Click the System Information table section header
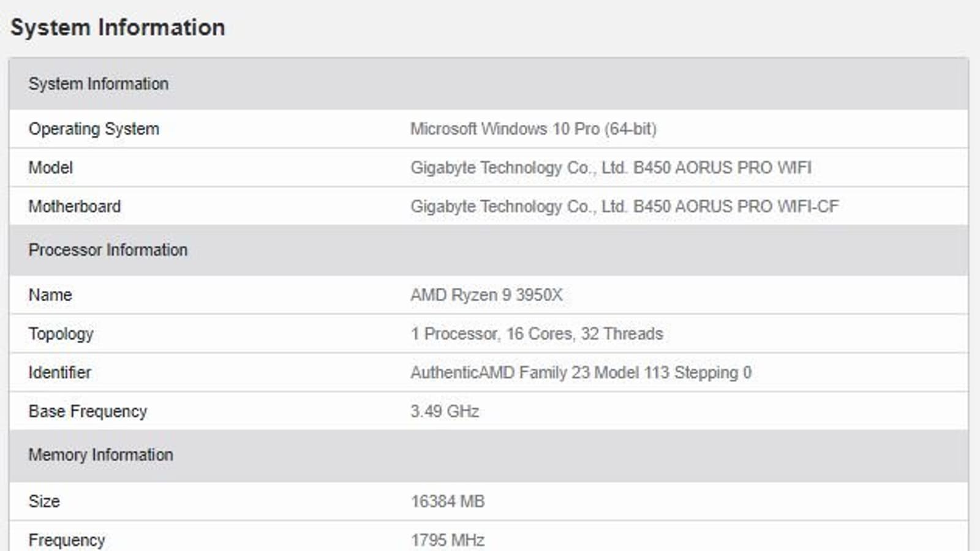980x551 pixels. tap(98, 84)
